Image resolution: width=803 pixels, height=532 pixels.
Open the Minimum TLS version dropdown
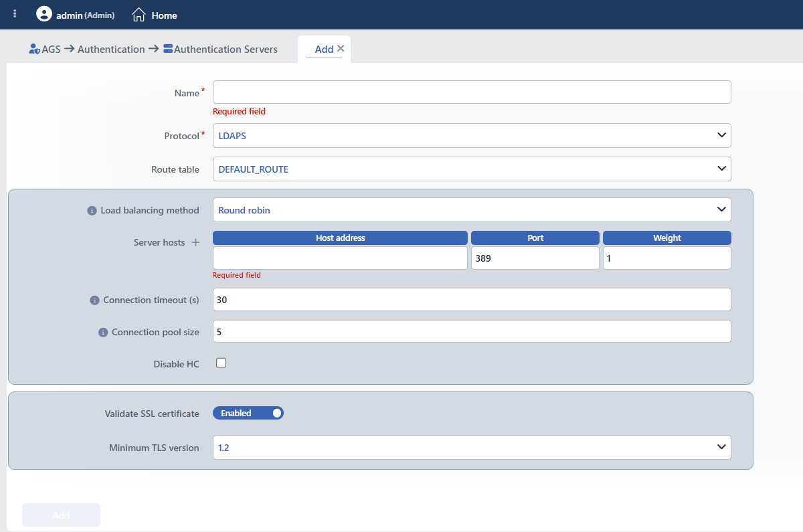tap(472, 447)
